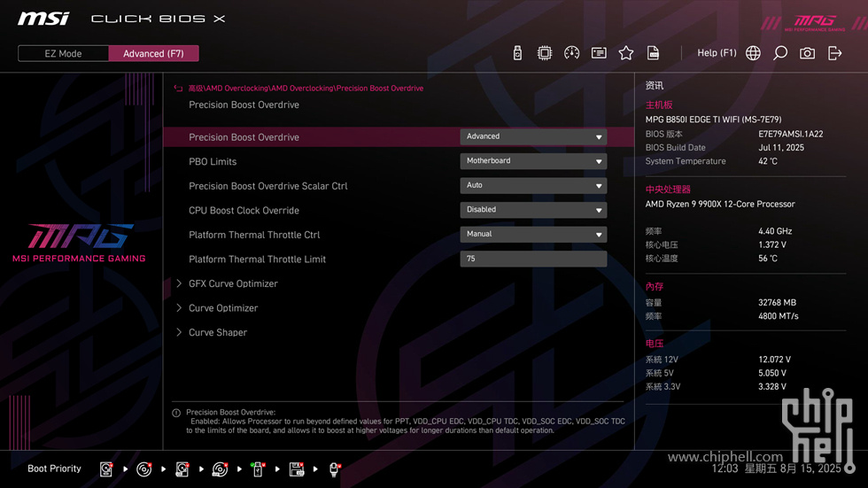The height and width of the screenshot is (488, 868).
Task: Take a screenshot with the camera icon
Action: point(807,53)
